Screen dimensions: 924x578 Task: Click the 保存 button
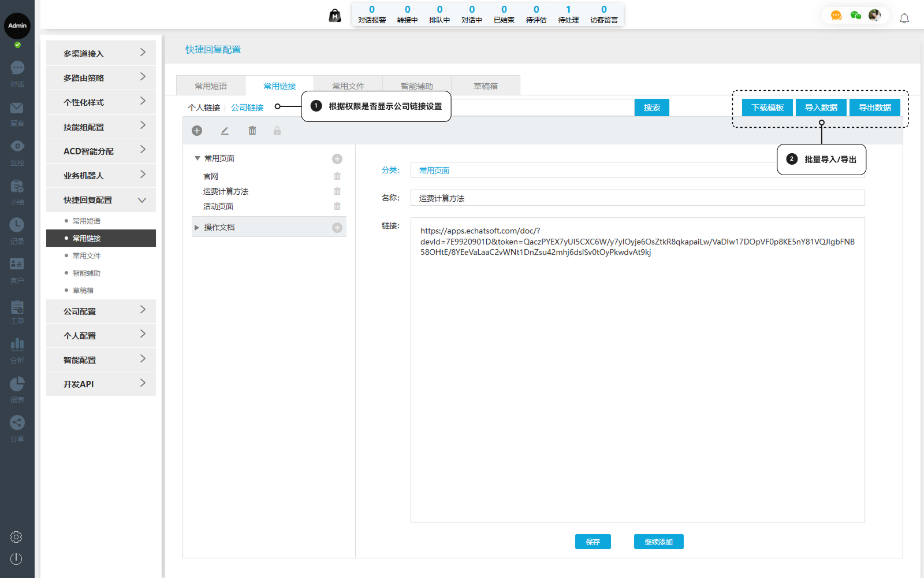point(593,542)
